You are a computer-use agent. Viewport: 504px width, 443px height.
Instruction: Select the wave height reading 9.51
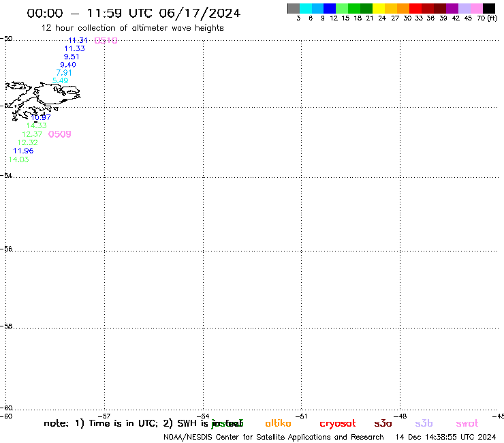point(72,57)
